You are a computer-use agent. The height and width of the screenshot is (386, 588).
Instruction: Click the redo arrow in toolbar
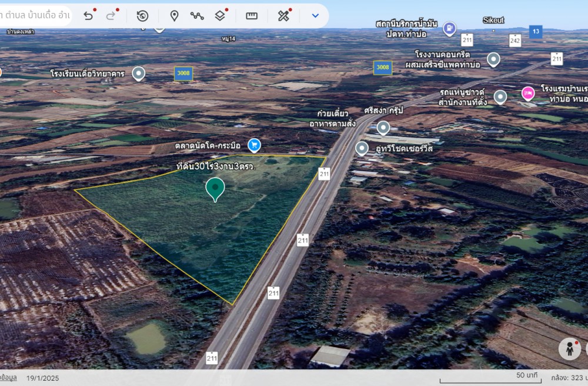[x=111, y=16]
